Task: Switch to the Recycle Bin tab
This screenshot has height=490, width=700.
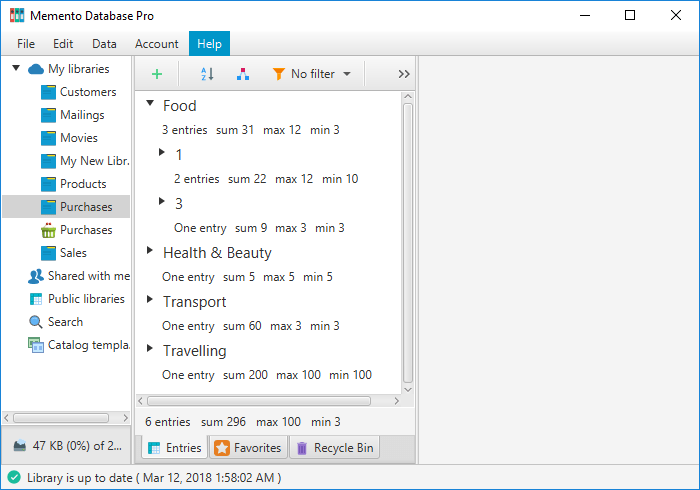Action: 334,448
